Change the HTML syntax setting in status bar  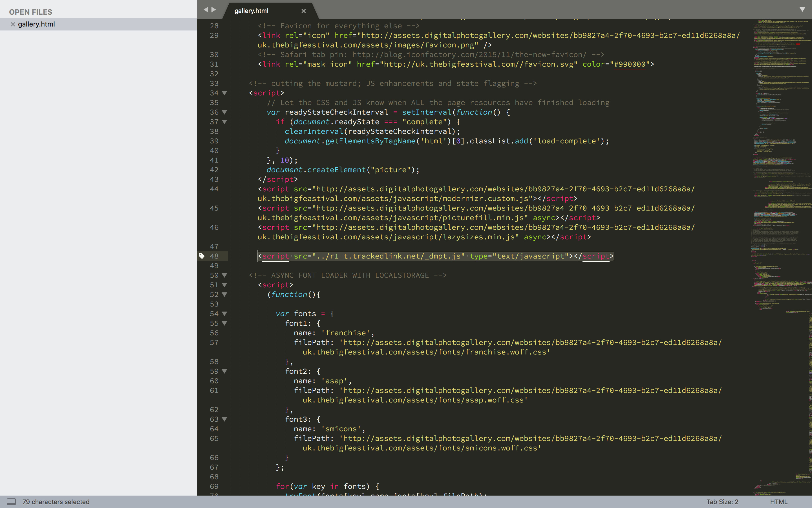[778, 502]
